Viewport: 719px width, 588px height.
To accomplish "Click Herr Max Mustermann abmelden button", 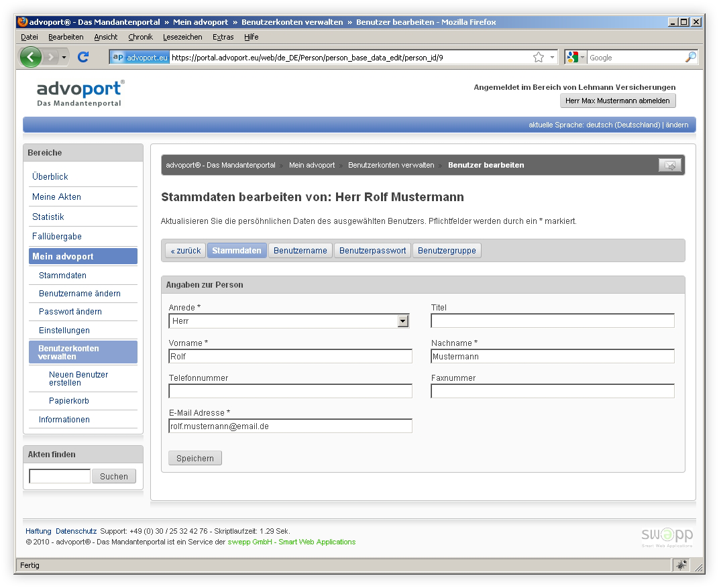I will [618, 101].
